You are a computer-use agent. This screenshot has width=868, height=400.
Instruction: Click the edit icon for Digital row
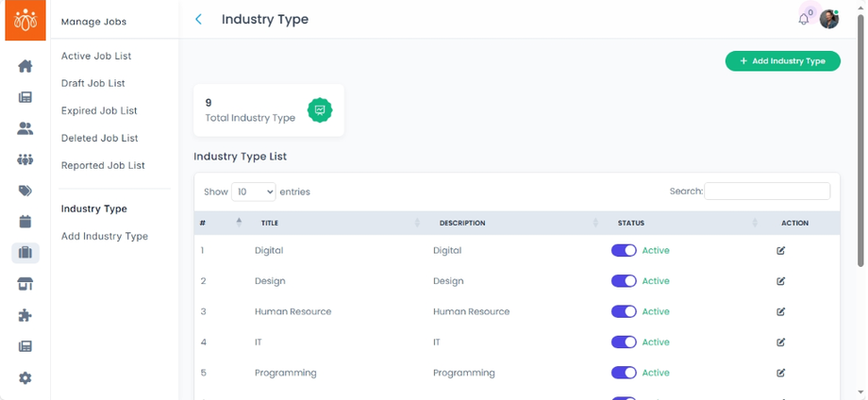pyautogui.click(x=780, y=251)
